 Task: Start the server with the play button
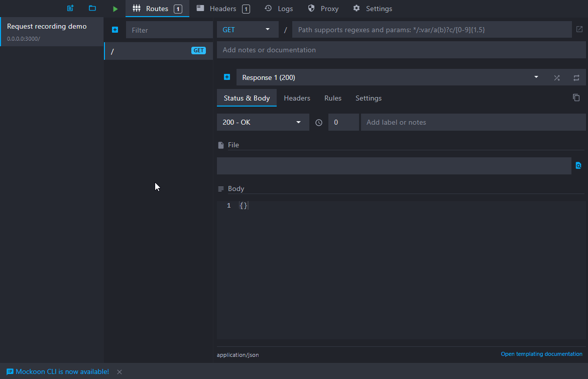(x=115, y=9)
